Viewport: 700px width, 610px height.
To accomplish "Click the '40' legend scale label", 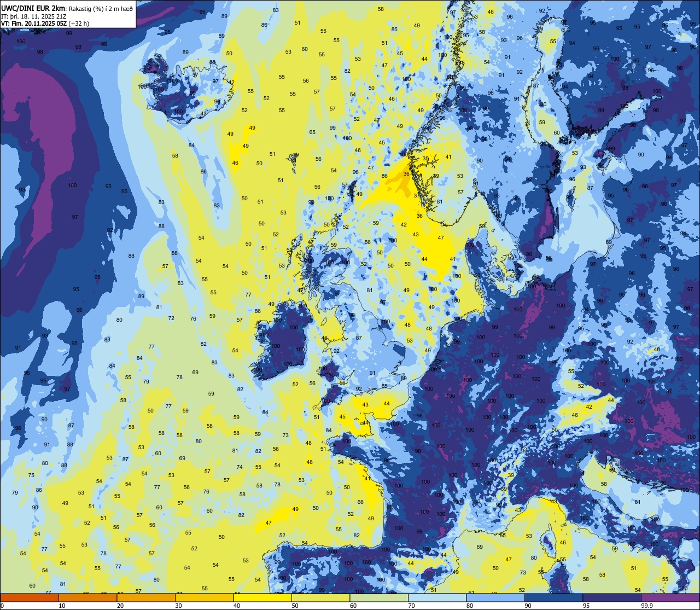I will [237, 606].
